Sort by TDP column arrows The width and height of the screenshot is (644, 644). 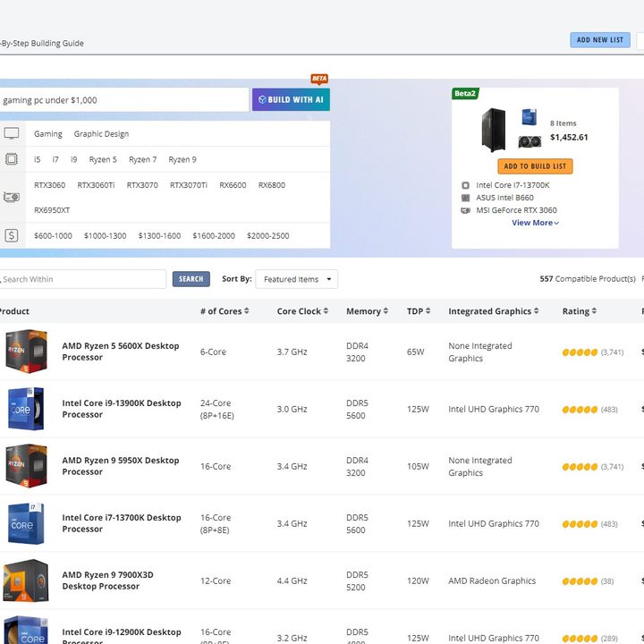[x=428, y=311]
